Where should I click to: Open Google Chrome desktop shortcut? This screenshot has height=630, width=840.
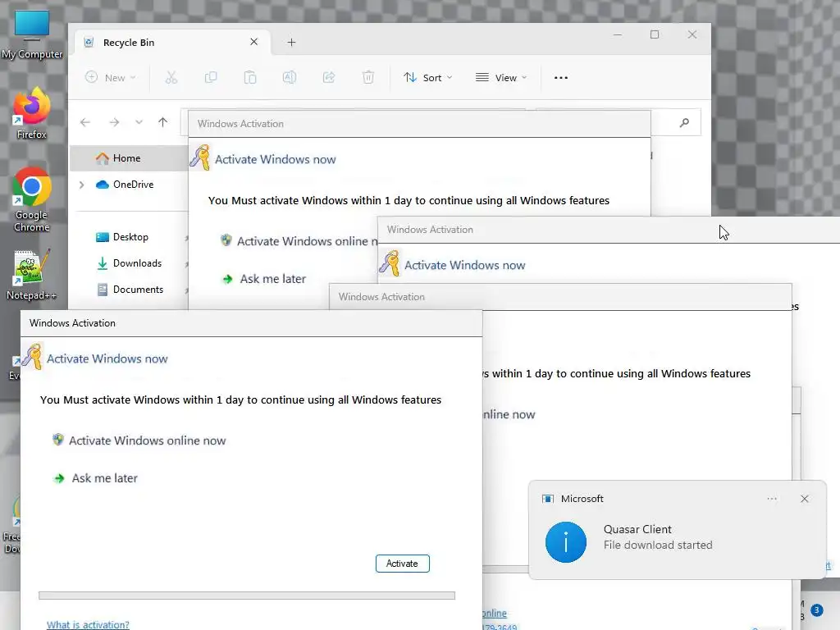click(x=32, y=199)
